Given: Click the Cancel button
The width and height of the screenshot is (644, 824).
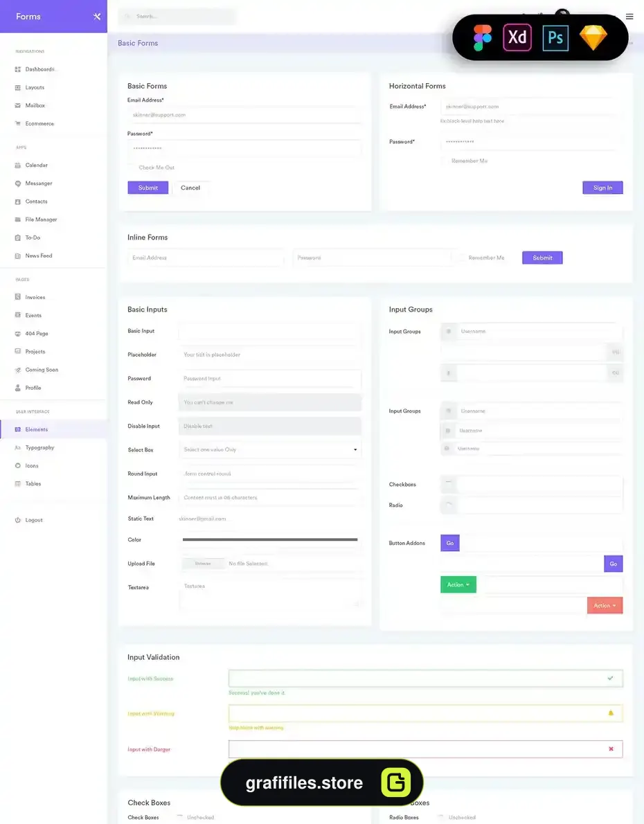Looking at the screenshot, I should click(x=190, y=188).
